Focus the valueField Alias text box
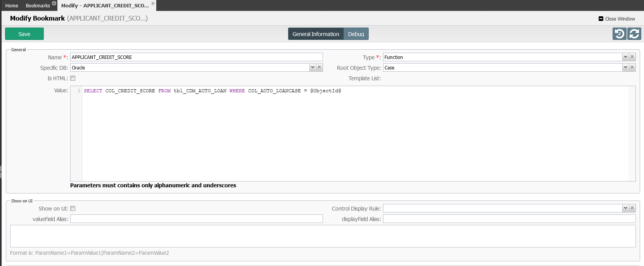Image resolution: width=644 pixels, height=266 pixels. click(196, 219)
